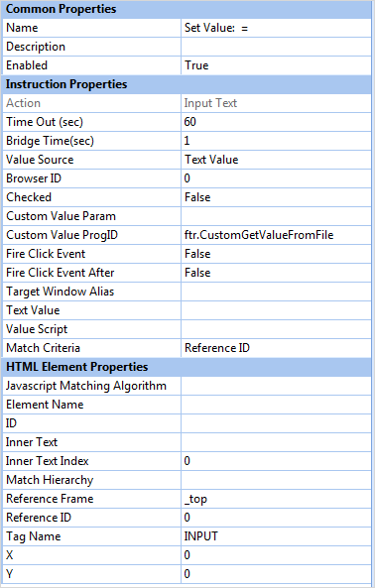Edit the Inner Text Index value
375x588 pixels.
point(277,461)
